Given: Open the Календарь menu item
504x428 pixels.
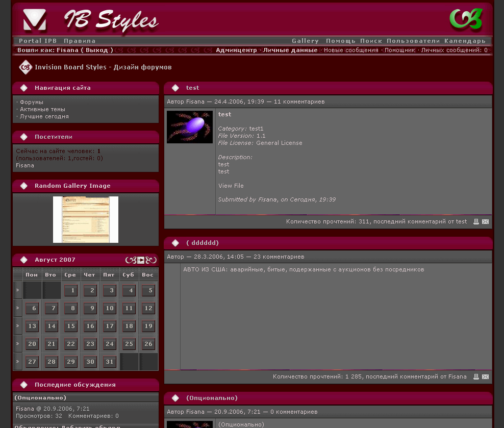Looking at the screenshot, I should click(465, 41).
